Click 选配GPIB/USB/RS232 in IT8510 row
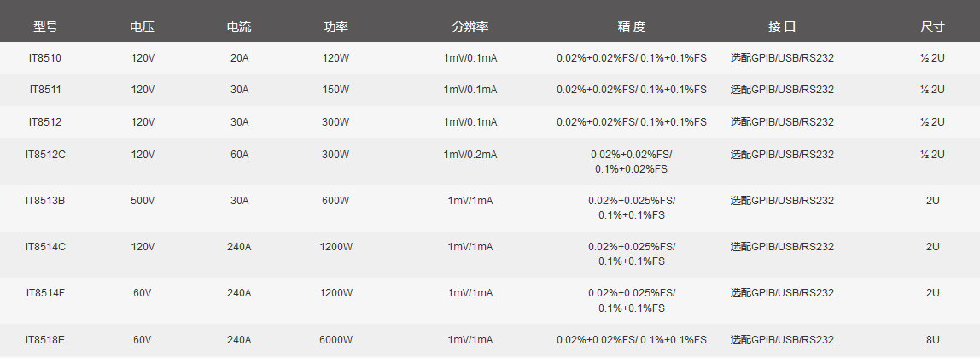Viewport: 980px width, 358px height. click(x=782, y=58)
